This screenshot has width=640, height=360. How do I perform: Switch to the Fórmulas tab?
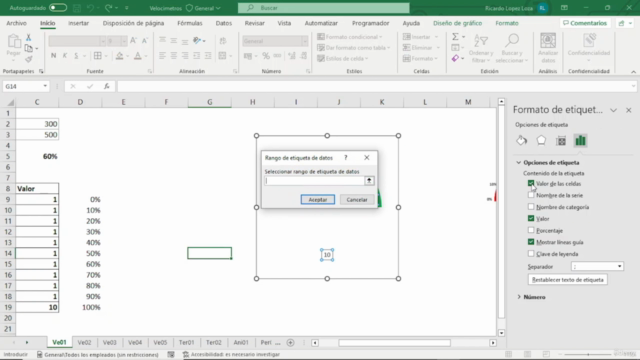[x=190, y=23]
